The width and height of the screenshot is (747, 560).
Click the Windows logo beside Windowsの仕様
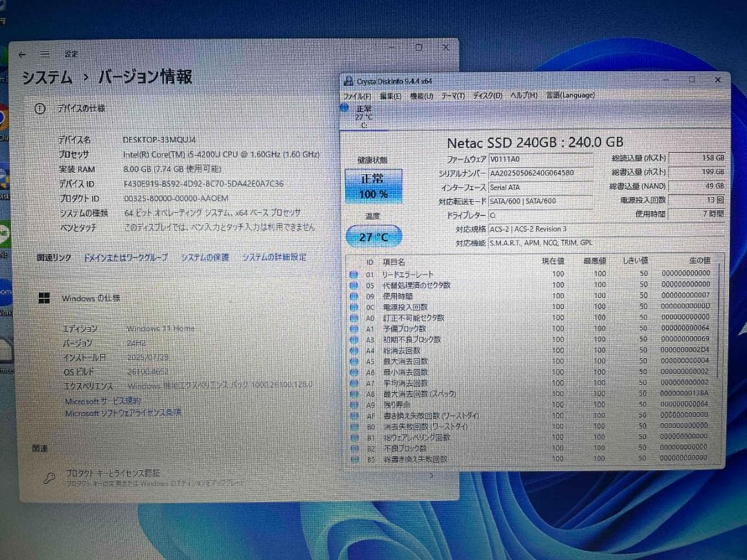pos(44,298)
